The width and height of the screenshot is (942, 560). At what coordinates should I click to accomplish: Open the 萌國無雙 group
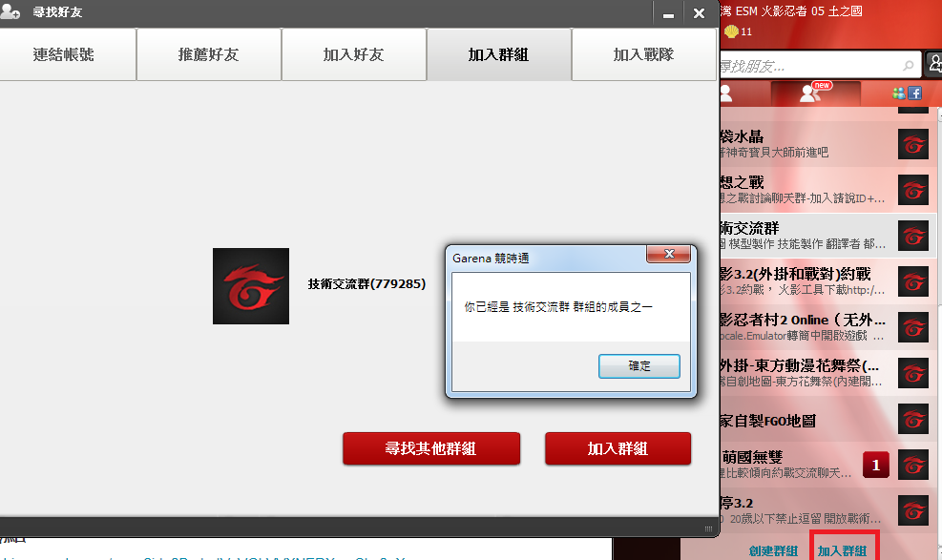827,465
